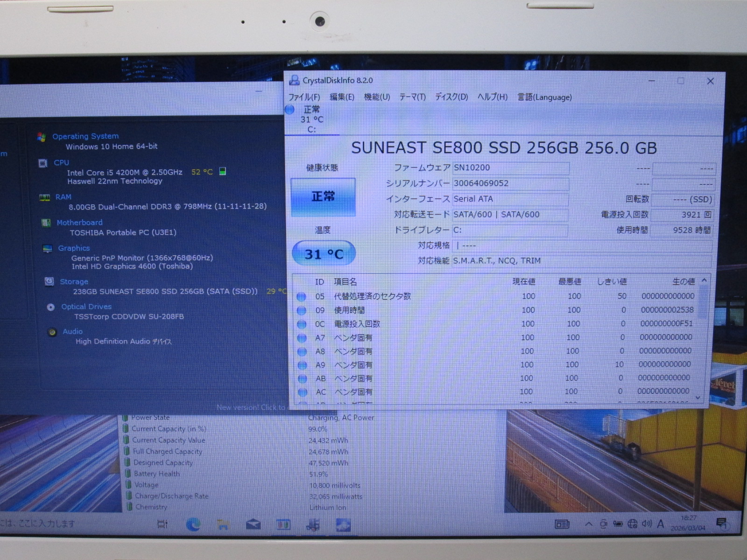Open Task View on the taskbar
747x560 pixels.
tap(162, 525)
